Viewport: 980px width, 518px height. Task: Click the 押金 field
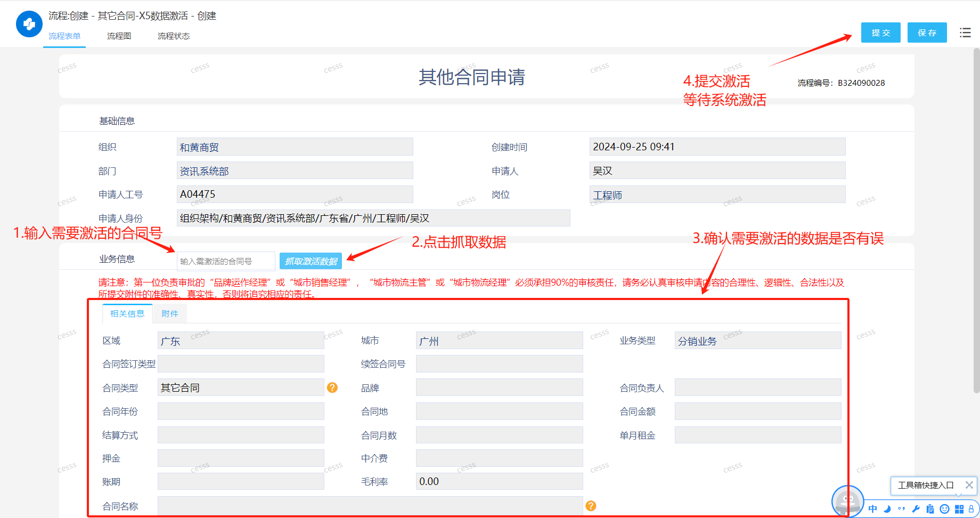[241, 458]
